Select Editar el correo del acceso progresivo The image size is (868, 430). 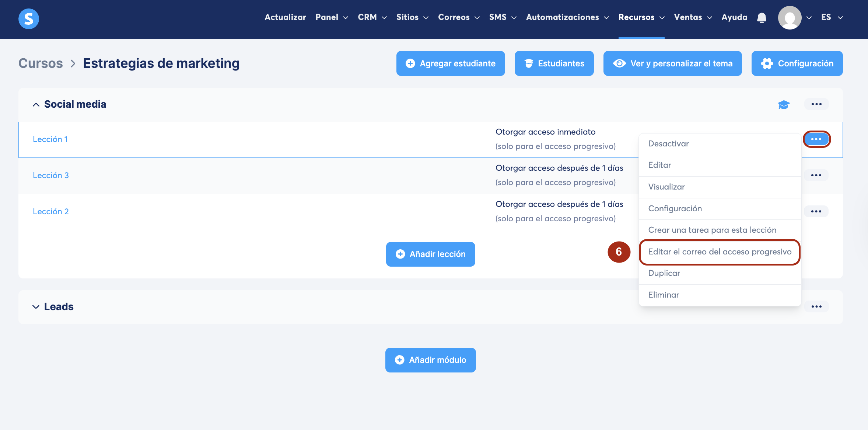[720, 252]
